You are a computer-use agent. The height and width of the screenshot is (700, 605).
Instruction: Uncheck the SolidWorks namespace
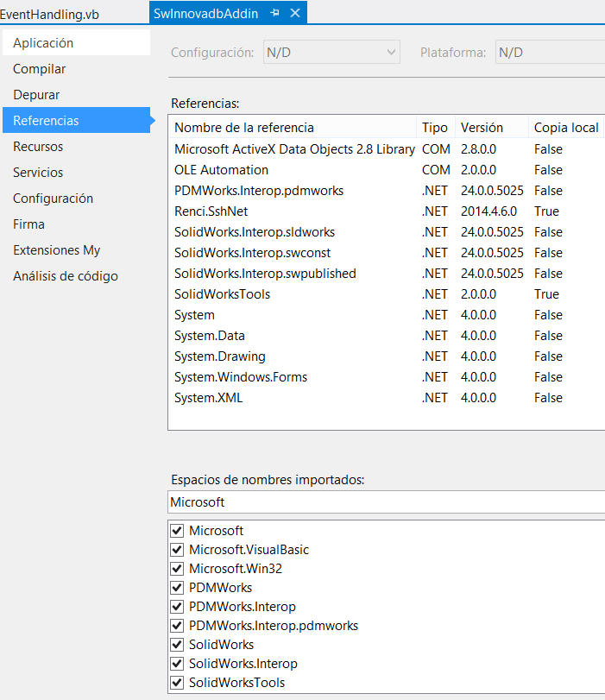tap(177, 645)
